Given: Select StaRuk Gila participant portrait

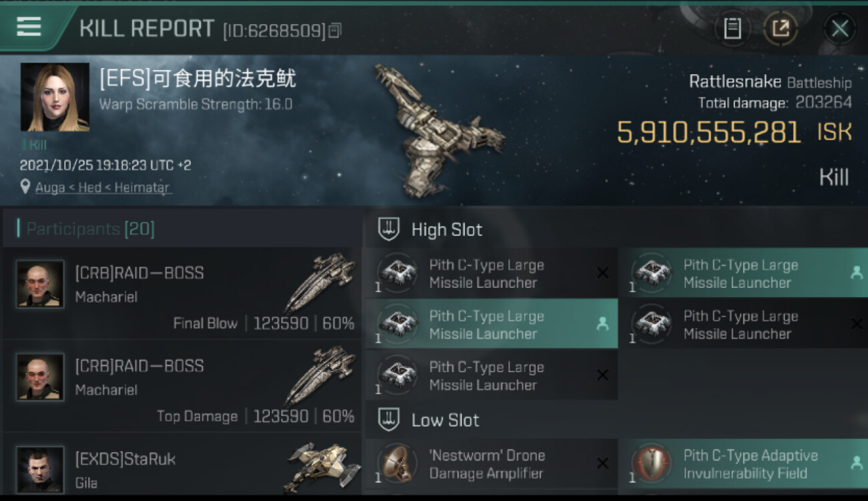Looking at the screenshot, I should [x=40, y=470].
